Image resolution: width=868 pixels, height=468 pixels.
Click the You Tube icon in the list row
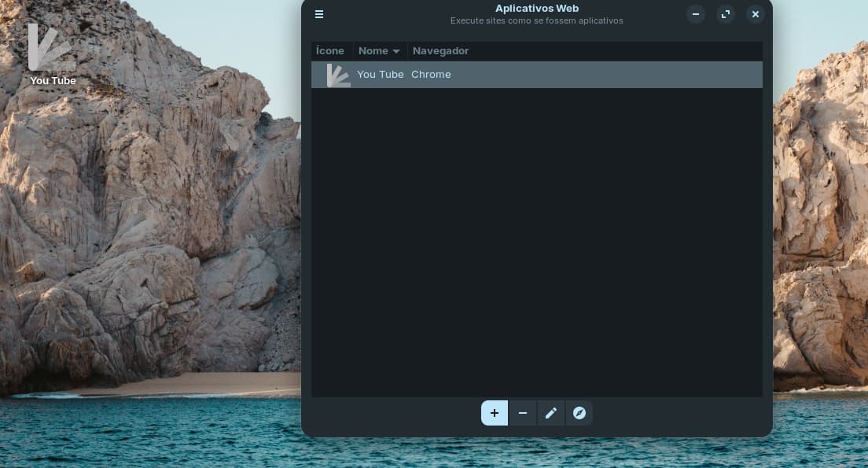338,75
